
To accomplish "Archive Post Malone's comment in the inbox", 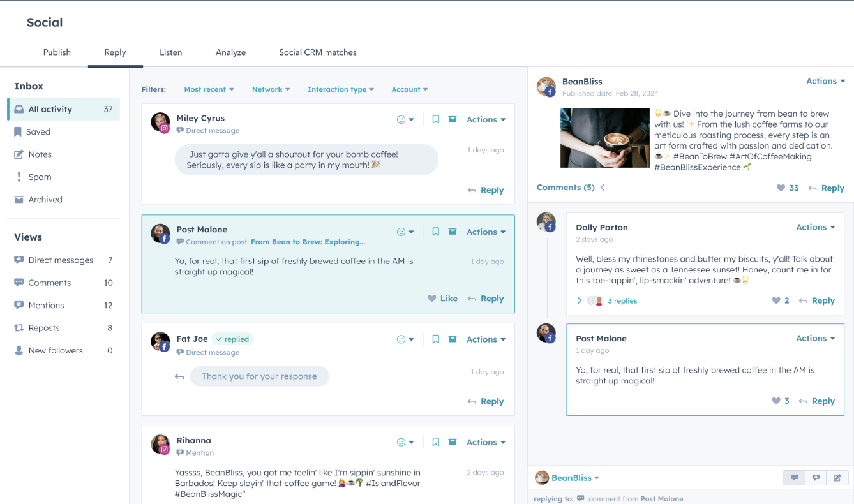I will click(x=453, y=232).
